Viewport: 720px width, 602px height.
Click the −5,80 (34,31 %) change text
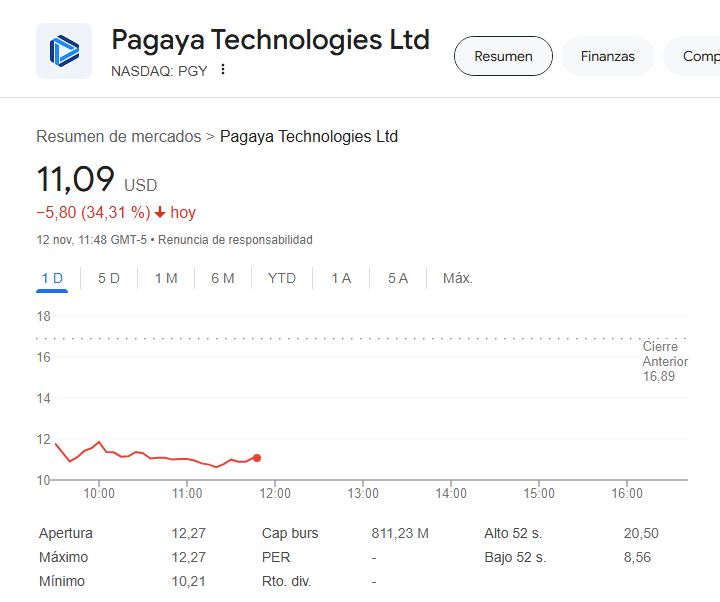(x=93, y=213)
